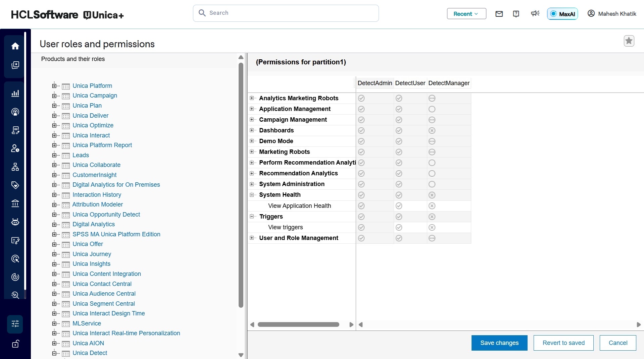
Task: Select Unica Opportunity Detect tree item
Action: (106, 215)
